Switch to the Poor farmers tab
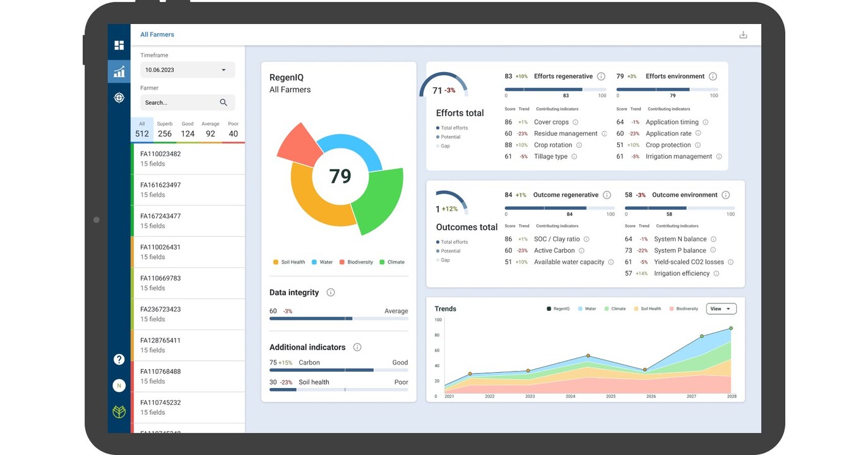The height and width of the screenshot is (455, 868). tap(234, 130)
